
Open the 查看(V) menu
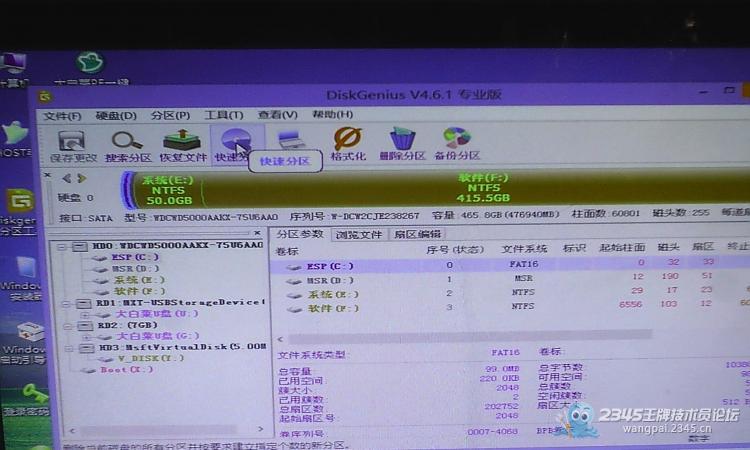point(277,114)
